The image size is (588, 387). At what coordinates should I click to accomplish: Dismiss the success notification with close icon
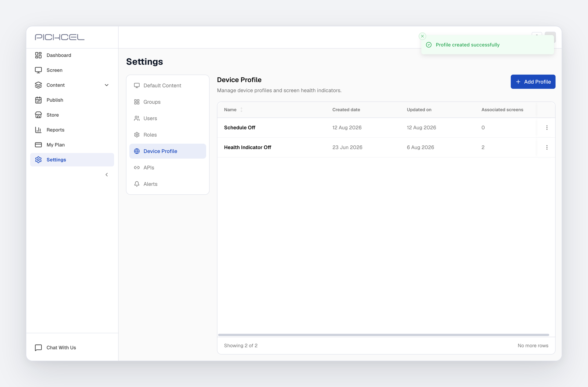[x=422, y=36]
